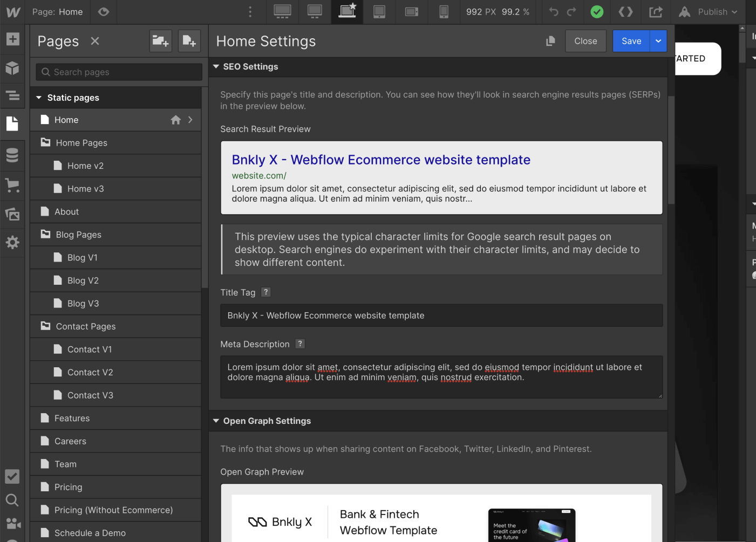Open the Ecommerce cart panel icon
The height and width of the screenshot is (542, 756).
tap(12, 186)
